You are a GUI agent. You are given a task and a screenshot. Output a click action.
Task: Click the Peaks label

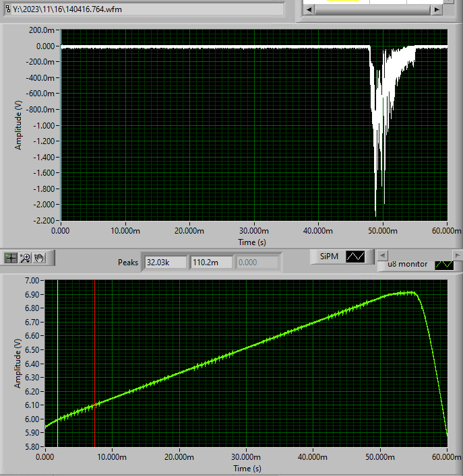click(128, 263)
